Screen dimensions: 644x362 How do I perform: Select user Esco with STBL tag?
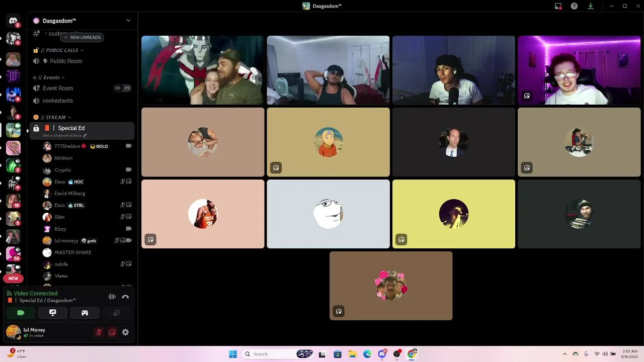pyautogui.click(x=87, y=205)
